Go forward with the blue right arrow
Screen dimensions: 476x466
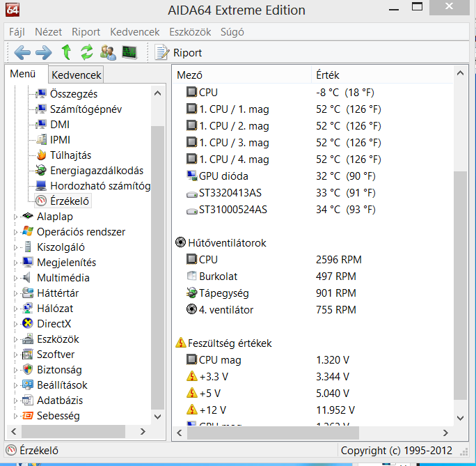[x=43, y=52]
